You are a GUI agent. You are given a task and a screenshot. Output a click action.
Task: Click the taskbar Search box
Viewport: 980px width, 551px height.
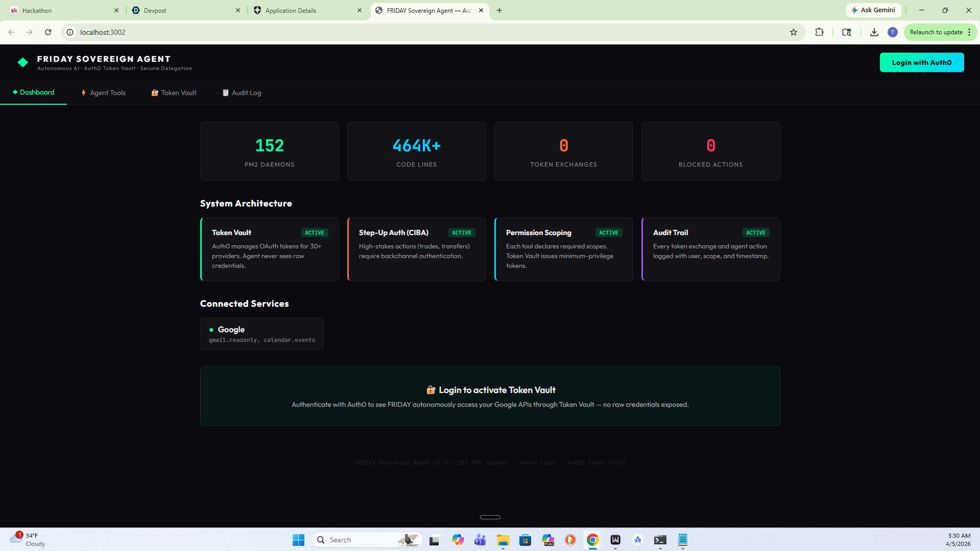pyautogui.click(x=367, y=540)
